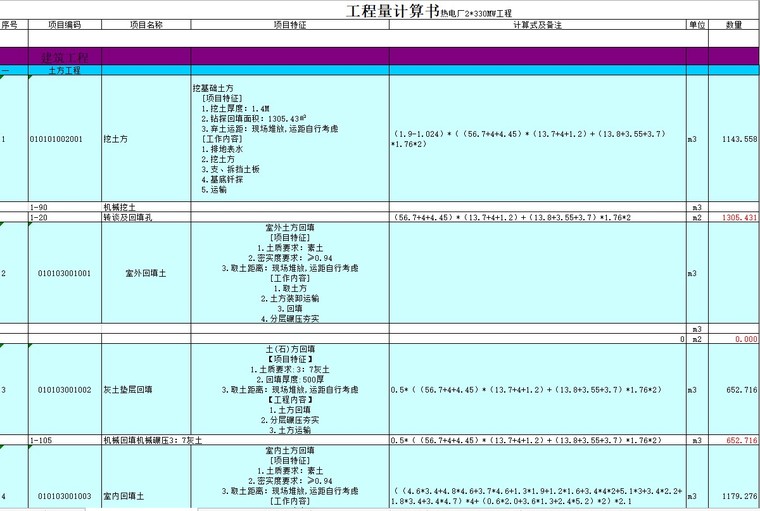This screenshot has width=760, height=511.
Task: Click the 室外土方回填 feature description cell
Action: click(290, 273)
